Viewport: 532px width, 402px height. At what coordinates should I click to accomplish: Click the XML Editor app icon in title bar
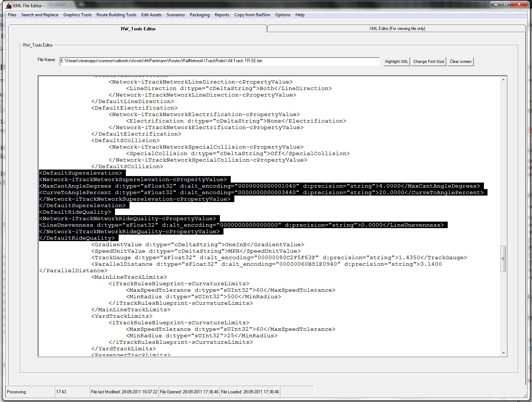point(9,5)
